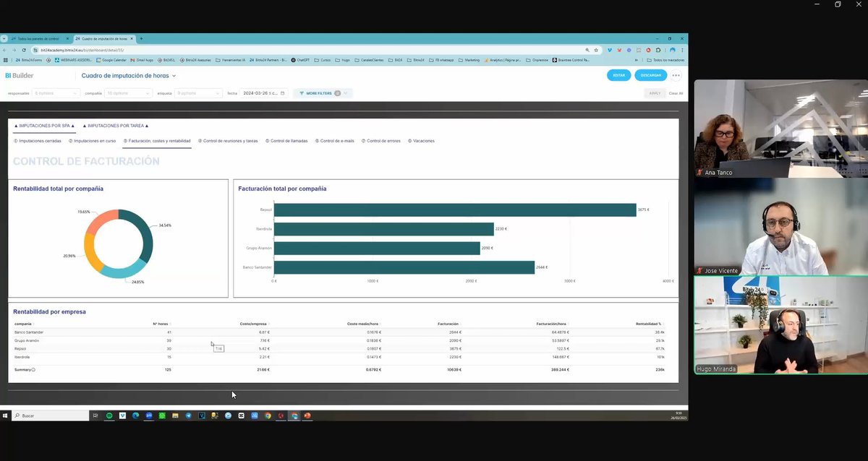Open the Control de errores tab
868x461 pixels.
point(381,141)
